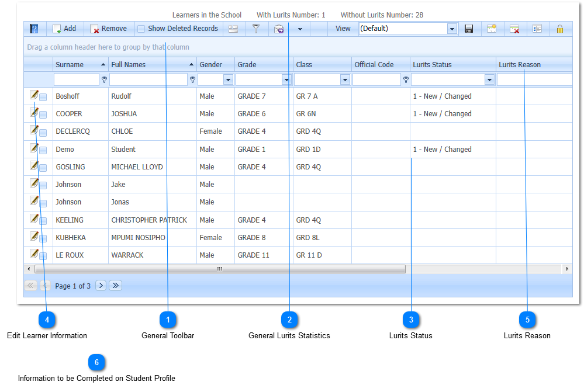Edit learner Boshoff with pencil icon
The image size is (584, 392).
34,95
